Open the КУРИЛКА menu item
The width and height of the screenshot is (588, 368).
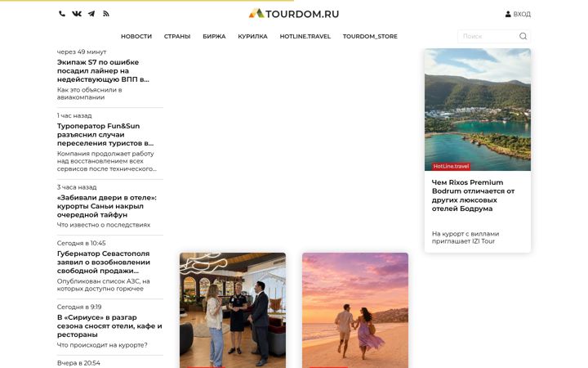point(252,37)
